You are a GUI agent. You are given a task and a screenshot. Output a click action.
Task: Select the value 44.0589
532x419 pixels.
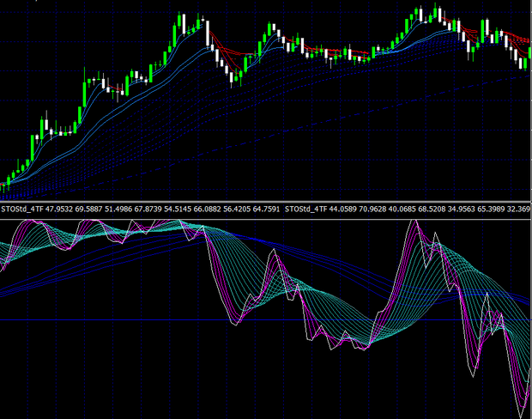pos(342,209)
